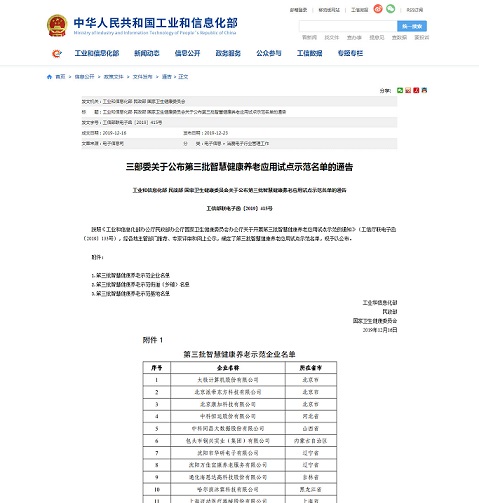Open the green WeChat icon in top bar
Screen dimensions: 479x503
[x=390, y=9]
